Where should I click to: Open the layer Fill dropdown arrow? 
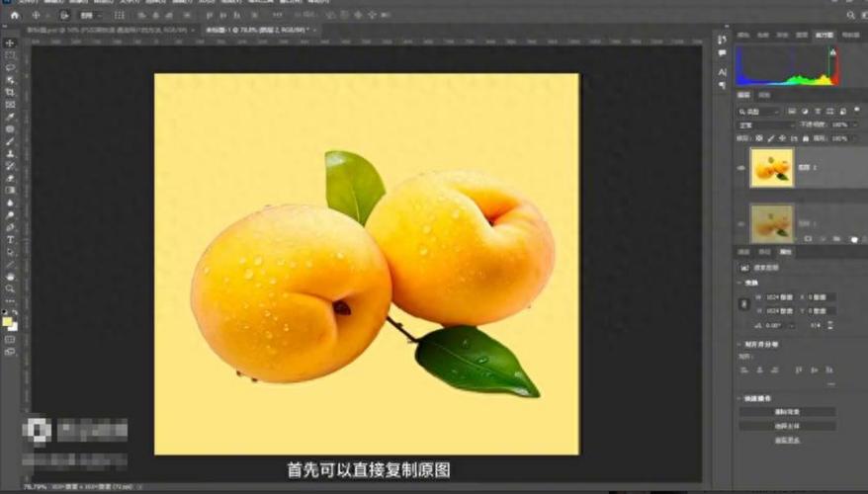(x=853, y=138)
